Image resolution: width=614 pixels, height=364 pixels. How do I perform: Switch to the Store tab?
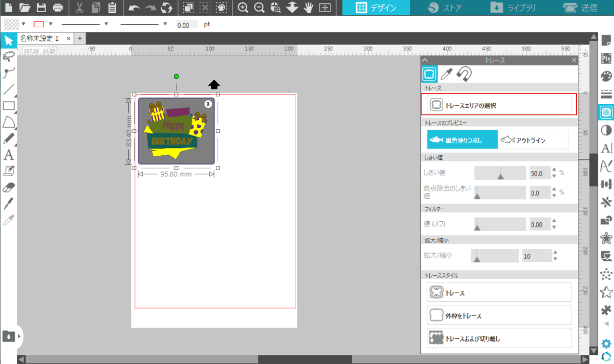click(444, 7)
